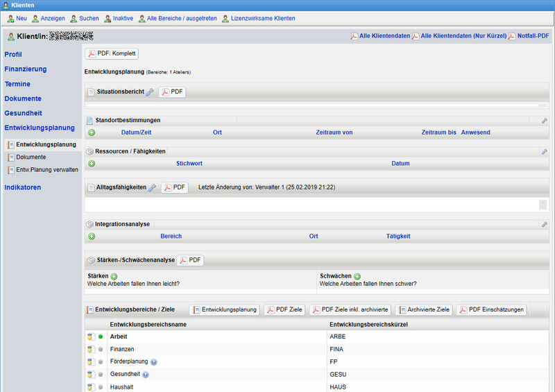Click the wrench icon beside Alltagsfähigkeiten
The image size is (555, 392).
153,188
